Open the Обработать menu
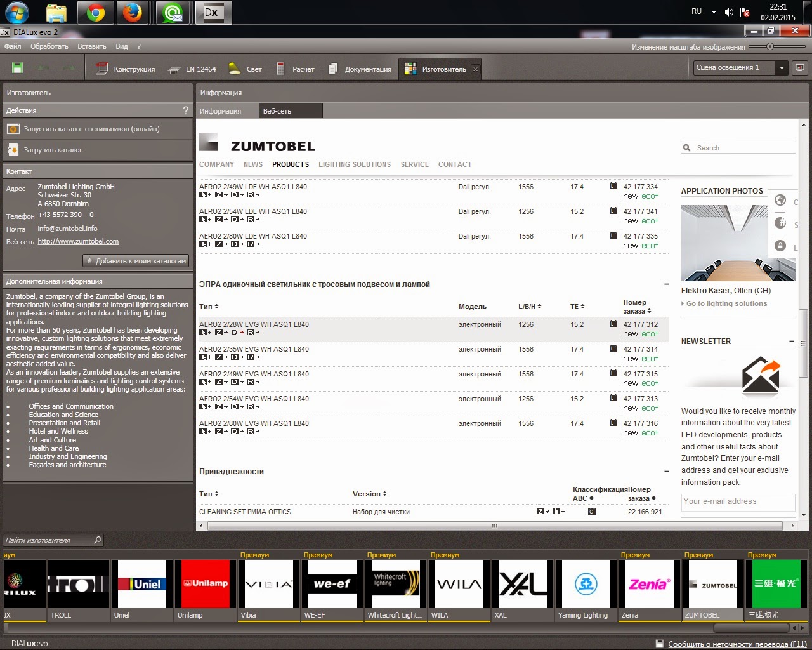The height and width of the screenshot is (650, 812). pos(49,46)
